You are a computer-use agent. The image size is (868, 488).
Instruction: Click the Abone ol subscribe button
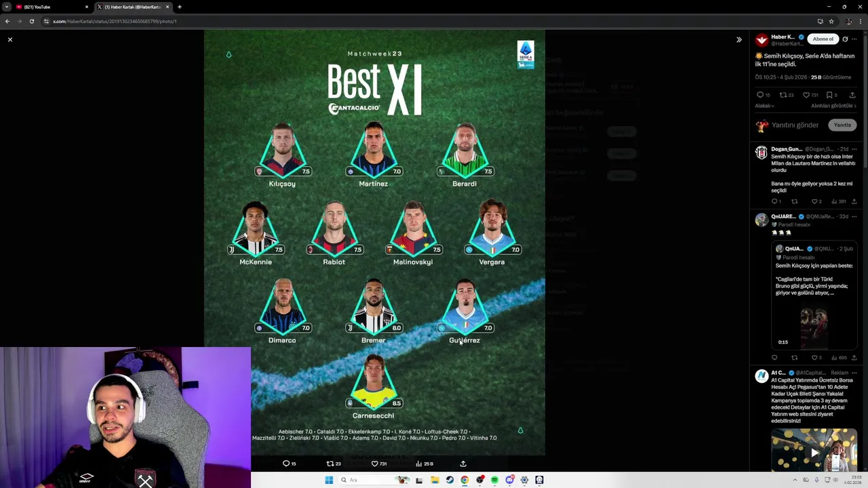[x=823, y=39]
